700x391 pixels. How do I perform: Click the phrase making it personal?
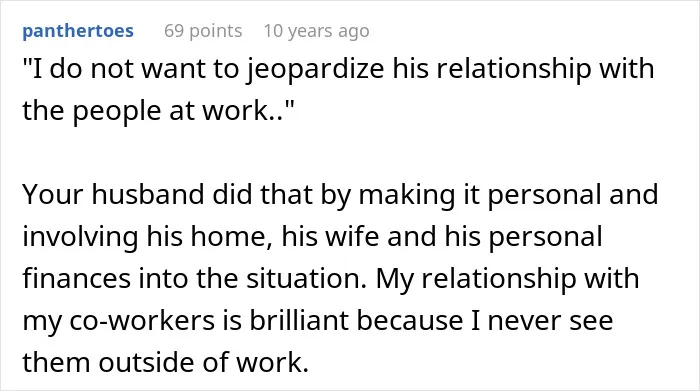[481, 195]
